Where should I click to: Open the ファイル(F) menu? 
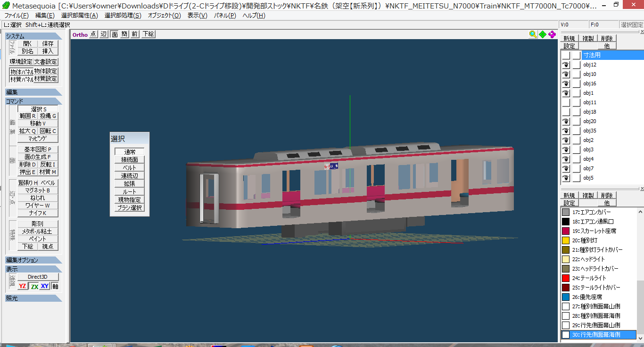[x=16, y=16]
